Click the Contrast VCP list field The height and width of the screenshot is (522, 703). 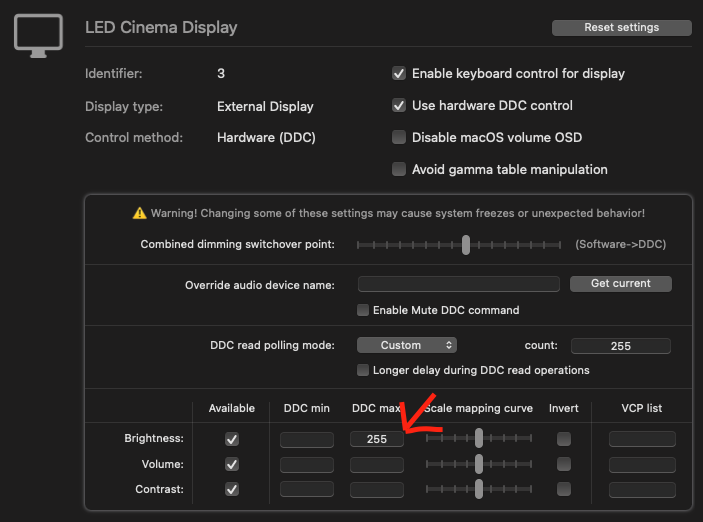click(x=642, y=489)
